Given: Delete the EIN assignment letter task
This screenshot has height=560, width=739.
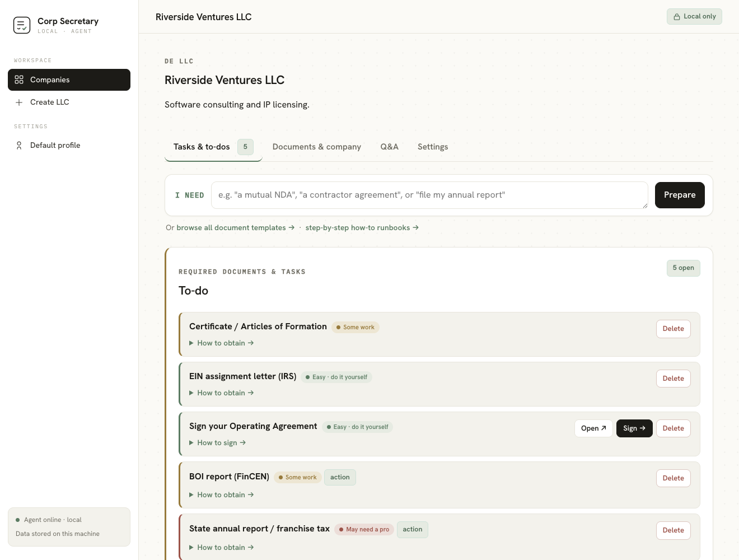Looking at the screenshot, I should coord(673,379).
